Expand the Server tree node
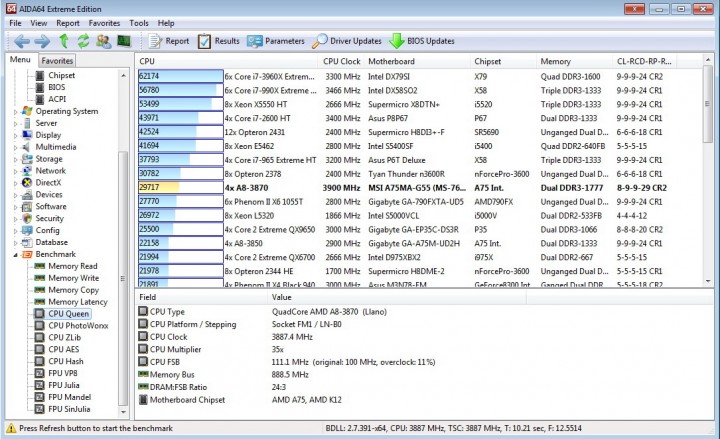 tap(16, 124)
